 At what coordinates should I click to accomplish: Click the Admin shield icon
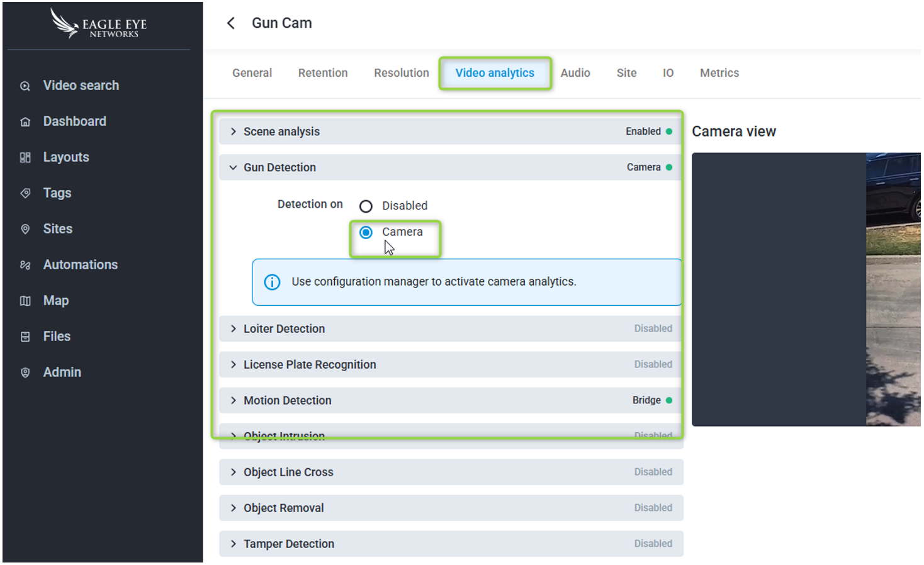click(x=25, y=373)
